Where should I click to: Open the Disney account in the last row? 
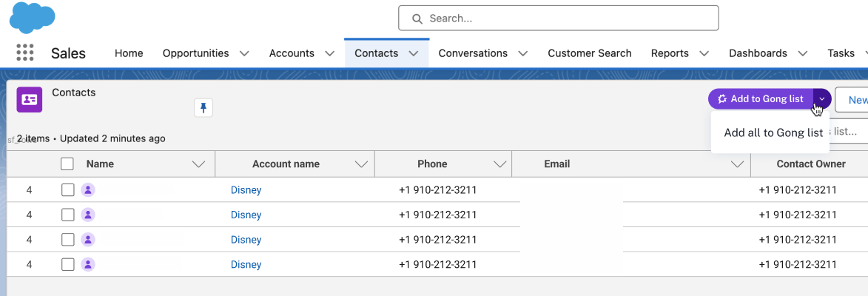[246, 264]
